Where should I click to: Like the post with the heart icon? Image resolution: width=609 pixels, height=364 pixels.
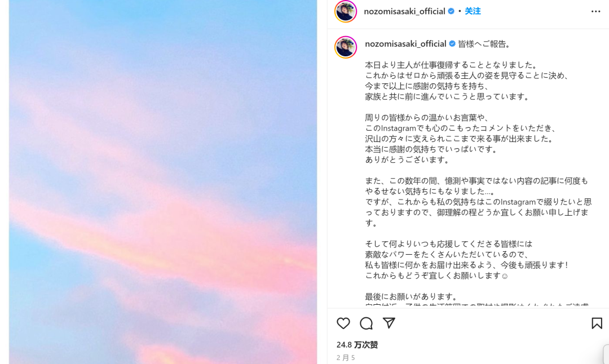[343, 323]
